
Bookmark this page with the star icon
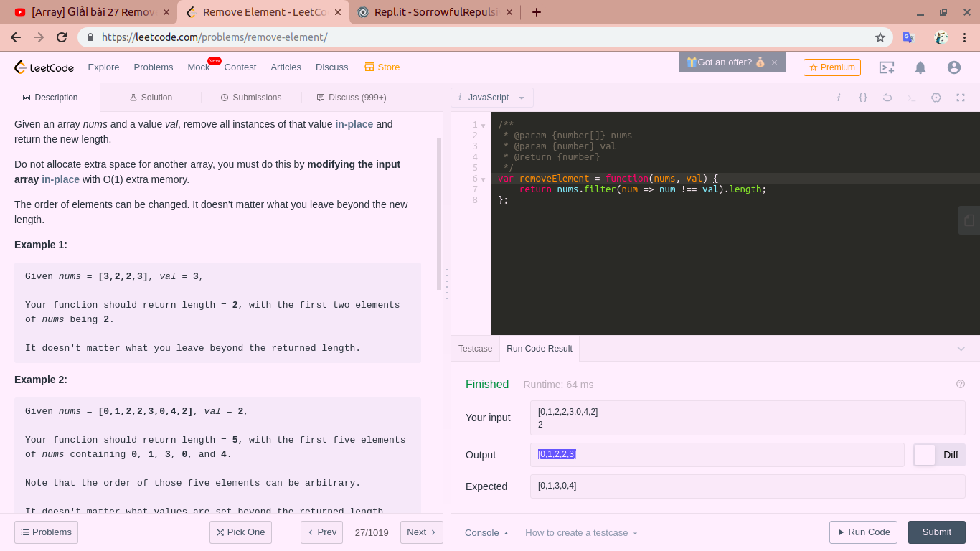880,37
